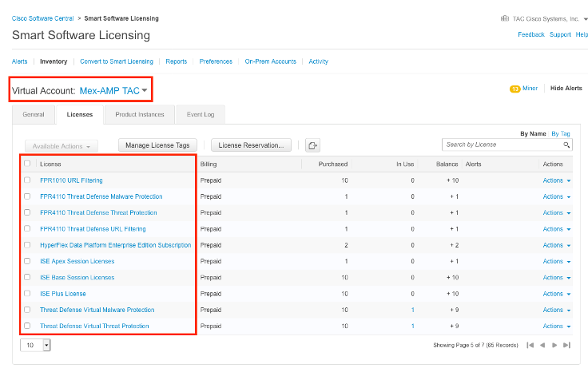Open the account menu arrow beside TAC Cisco Systems
This screenshot has width=588, height=372.
pos(586,18)
